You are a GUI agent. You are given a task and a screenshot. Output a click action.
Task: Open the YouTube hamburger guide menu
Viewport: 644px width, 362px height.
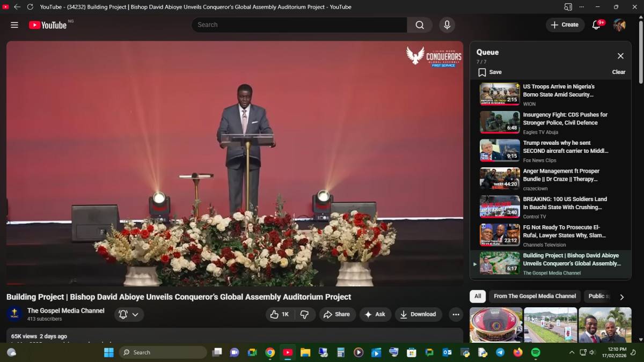[14, 25]
